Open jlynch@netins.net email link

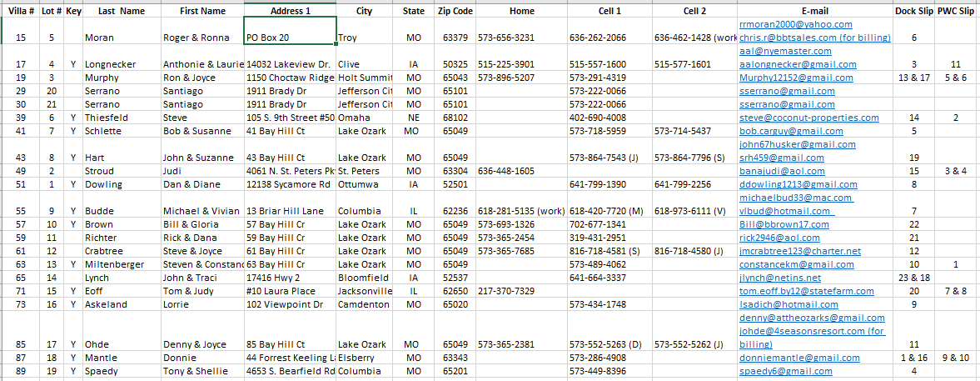780,278
